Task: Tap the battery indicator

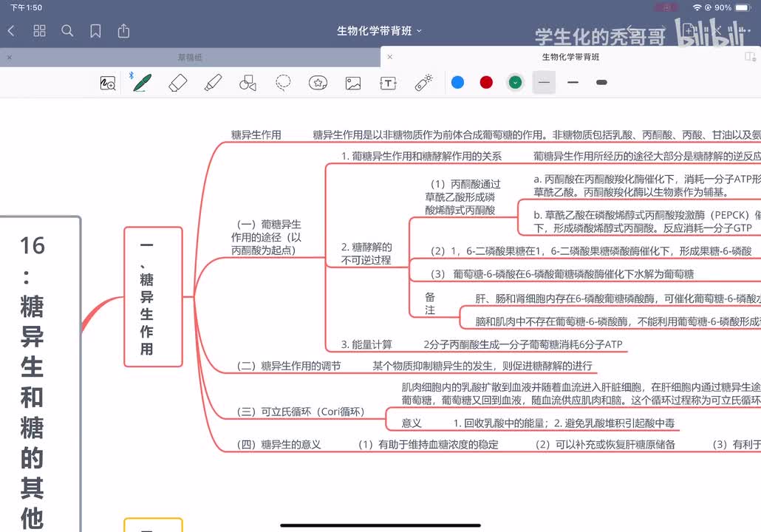Action: click(743, 8)
